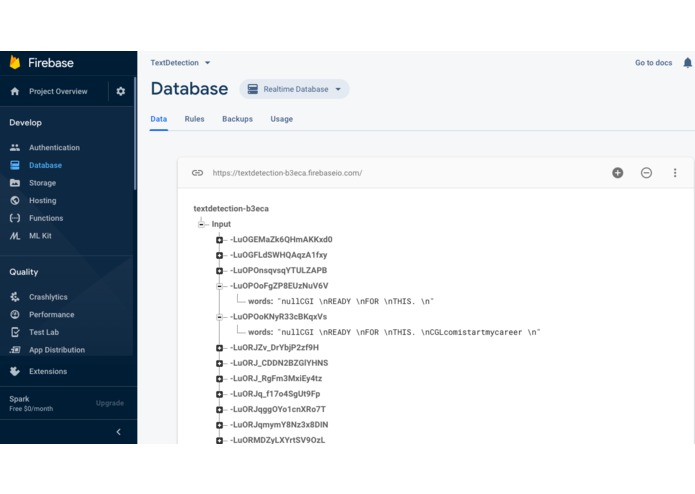This screenshot has width=695, height=494.
Task: Open App Distribution in the sidebar
Action: pos(57,350)
